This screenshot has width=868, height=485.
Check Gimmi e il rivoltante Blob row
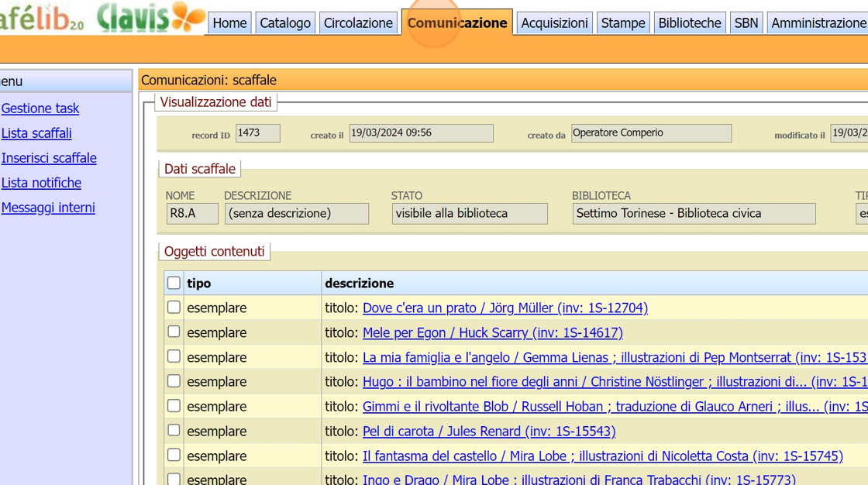tap(174, 406)
